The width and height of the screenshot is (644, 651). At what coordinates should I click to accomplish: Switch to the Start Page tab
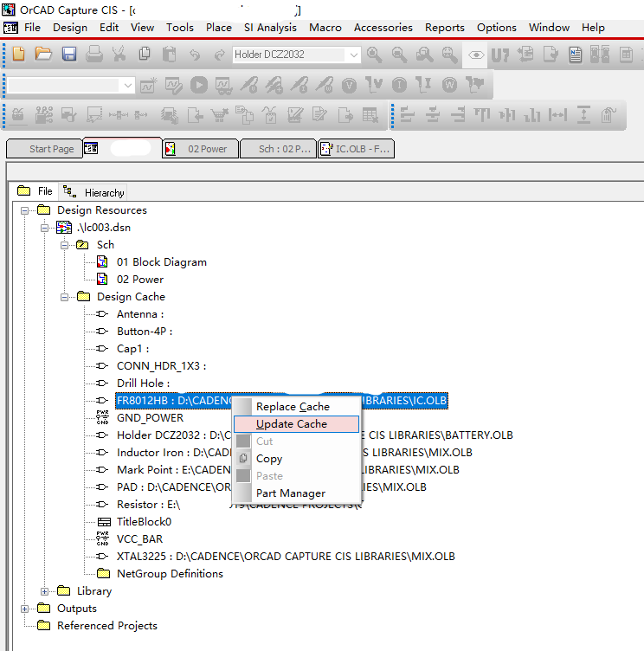coord(44,149)
